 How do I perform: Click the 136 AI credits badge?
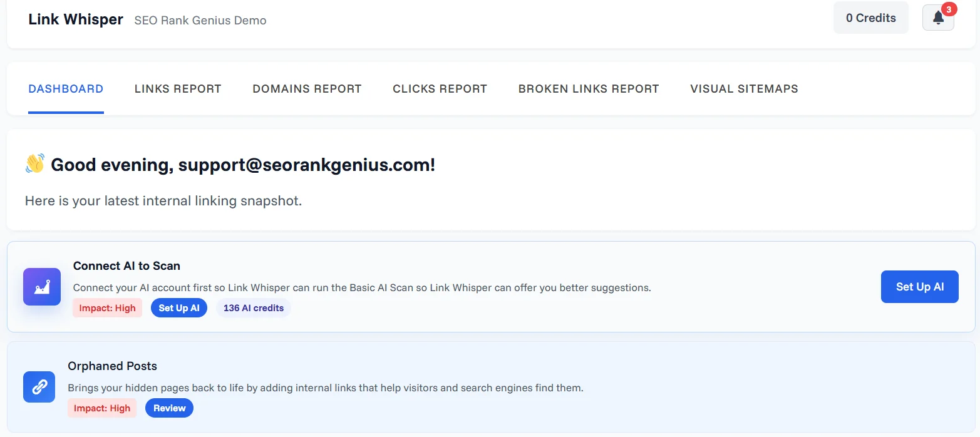click(254, 308)
